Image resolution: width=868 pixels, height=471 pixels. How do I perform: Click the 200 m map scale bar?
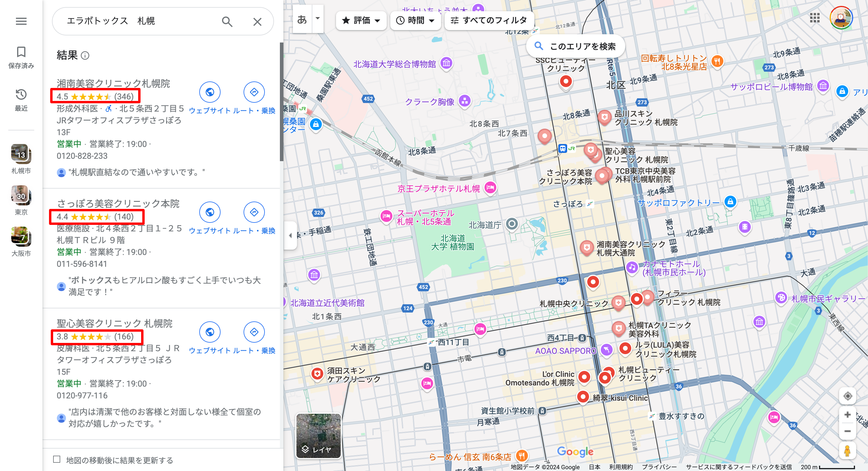(828, 467)
